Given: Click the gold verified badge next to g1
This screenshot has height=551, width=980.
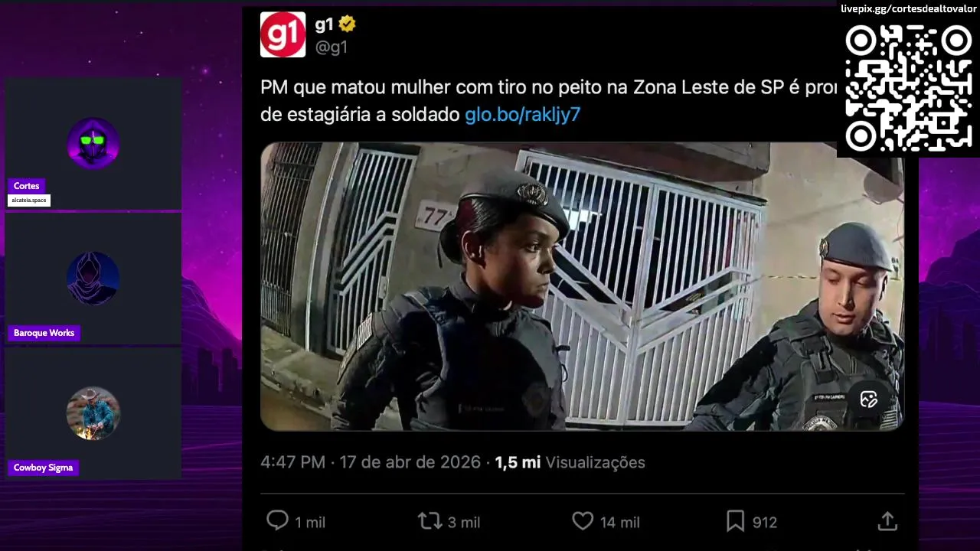Looking at the screenshot, I should click(x=347, y=24).
